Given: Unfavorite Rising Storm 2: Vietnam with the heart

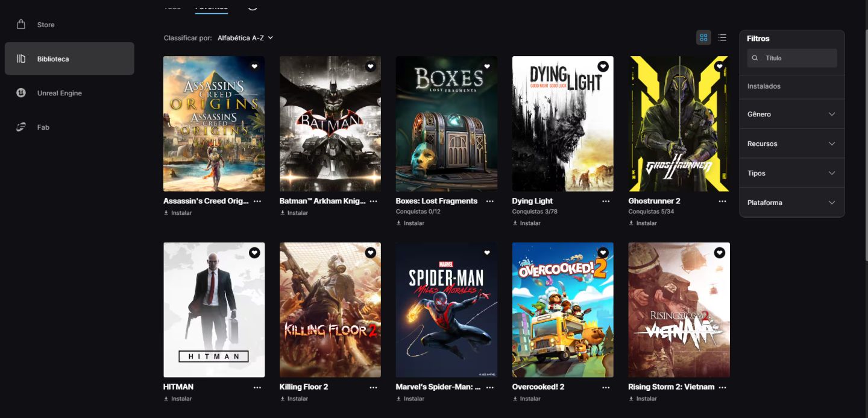Looking at the screenshot, I should click(720, 253).
